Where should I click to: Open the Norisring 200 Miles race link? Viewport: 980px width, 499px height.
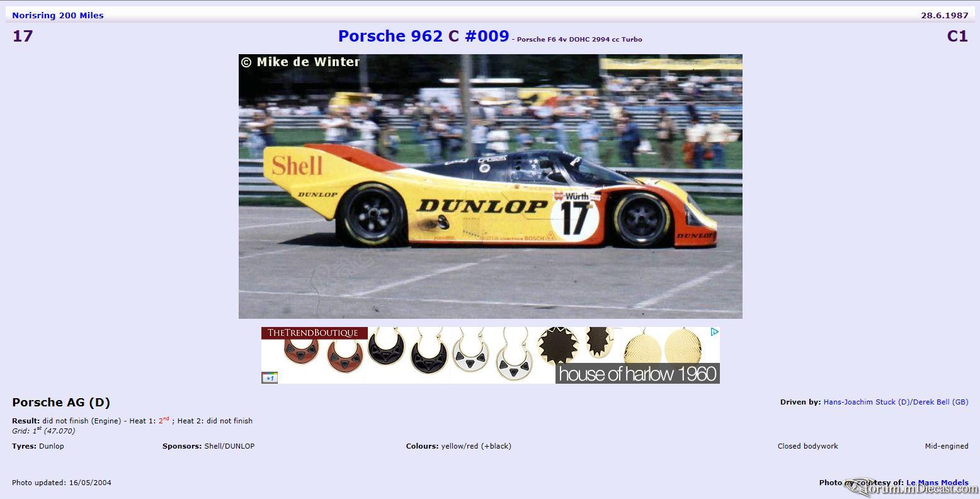(58, 15)
